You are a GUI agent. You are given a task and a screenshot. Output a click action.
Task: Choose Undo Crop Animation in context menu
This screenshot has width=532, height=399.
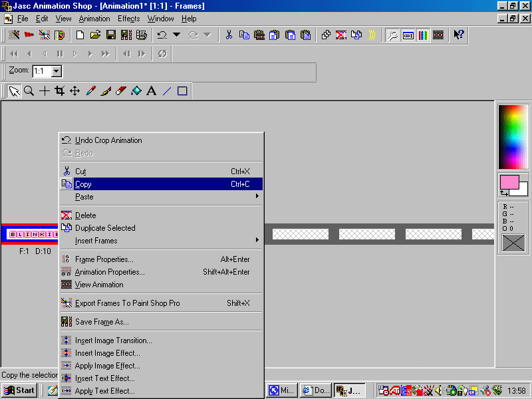tap(161, 140)
